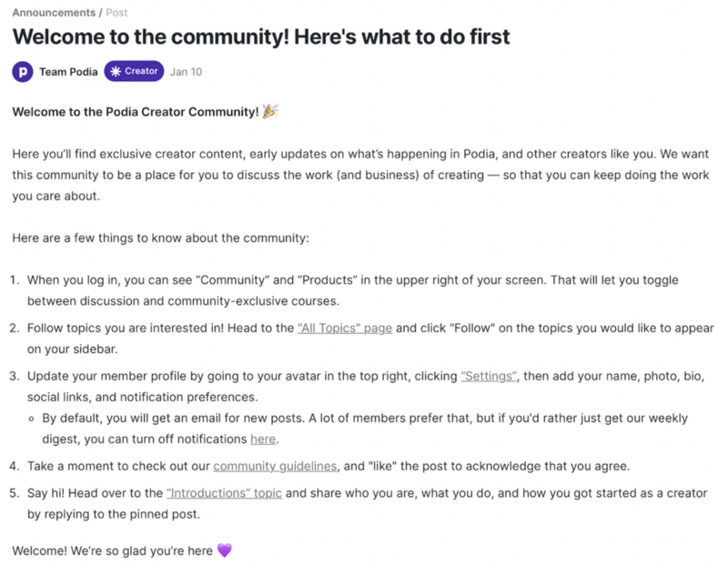Screen dimensions: 728x565
Task: Open the community guidelines link
Action: pyautogui.click(x=275, y=466)
